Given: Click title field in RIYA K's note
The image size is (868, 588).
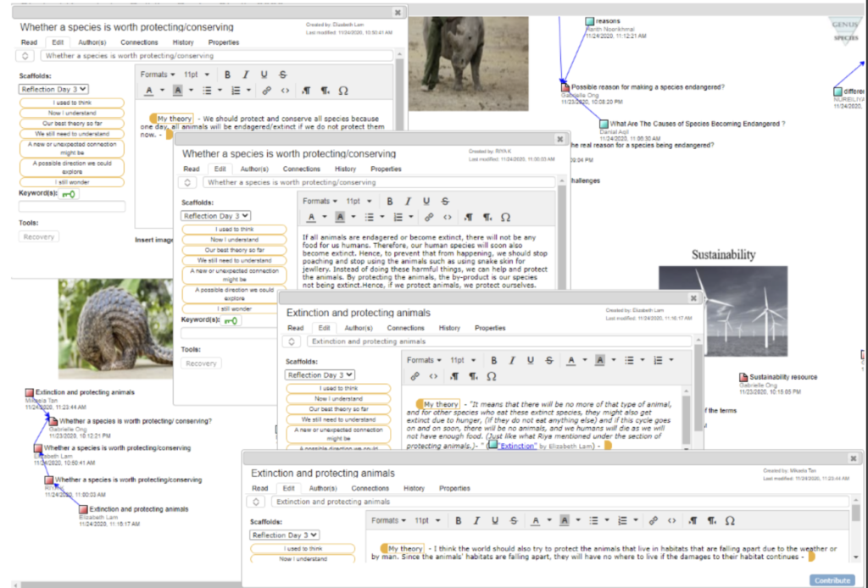Looking at the screenshot, I should [379, 182].
